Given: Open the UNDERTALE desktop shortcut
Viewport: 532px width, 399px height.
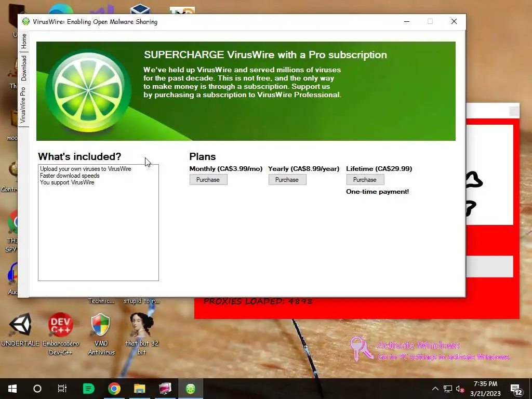Looking at the screenshot, I should (20, 329).
